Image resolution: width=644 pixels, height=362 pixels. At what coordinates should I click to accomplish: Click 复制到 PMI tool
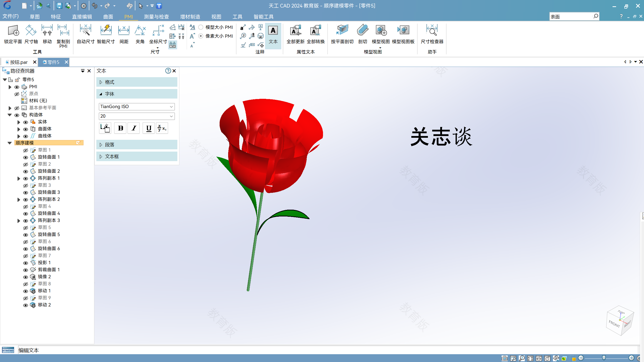point(63,36)
